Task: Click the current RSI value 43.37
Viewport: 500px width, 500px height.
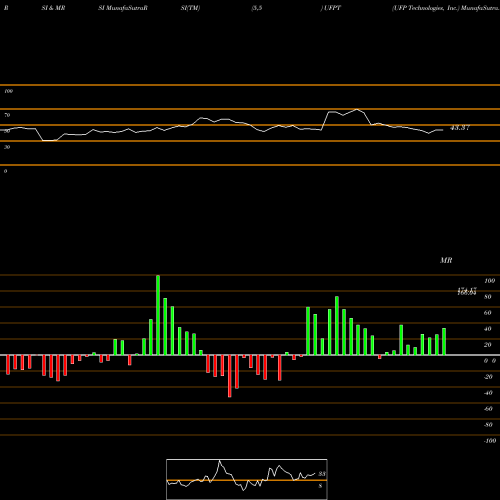Action: (460, 128)
